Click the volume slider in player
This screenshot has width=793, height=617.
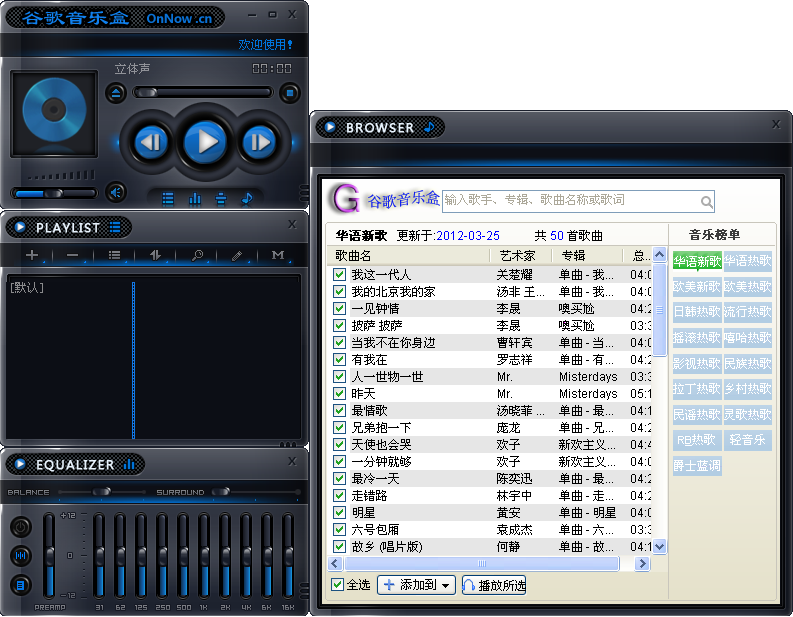pos(54,193)
